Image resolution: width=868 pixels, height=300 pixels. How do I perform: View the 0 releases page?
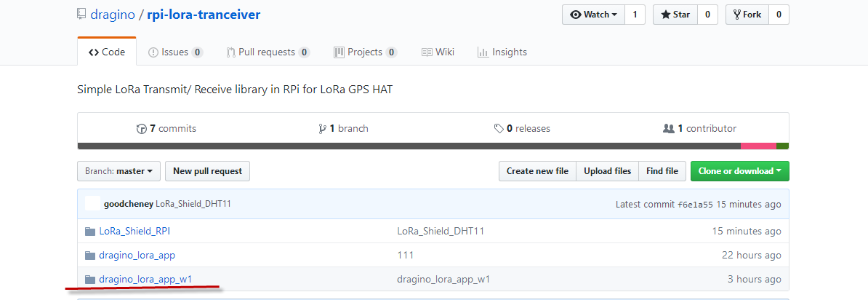point(522,128)
